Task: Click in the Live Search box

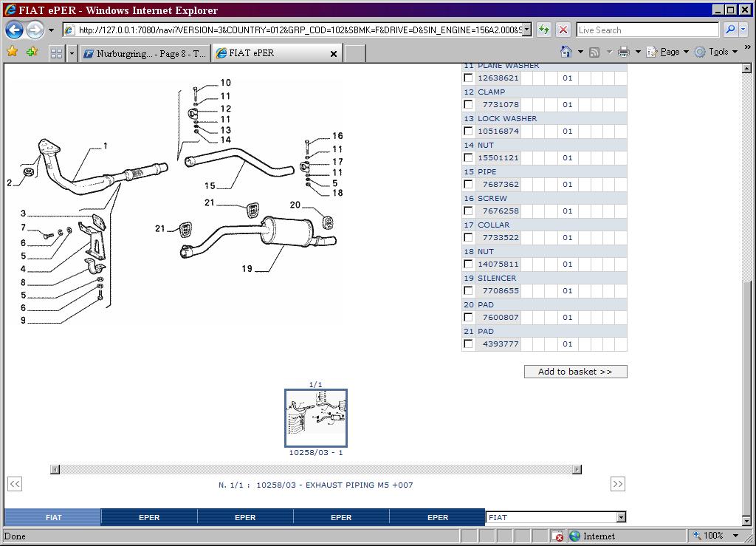Action: (x=647, y=30)
